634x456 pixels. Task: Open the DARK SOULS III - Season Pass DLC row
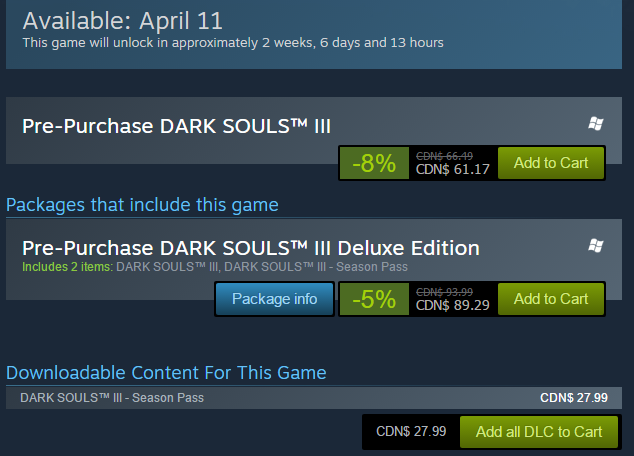point(112,398)
